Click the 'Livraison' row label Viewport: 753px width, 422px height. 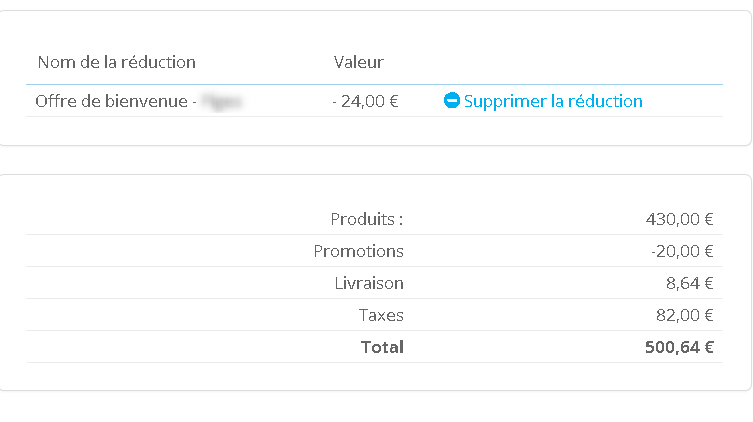(368, 283)
